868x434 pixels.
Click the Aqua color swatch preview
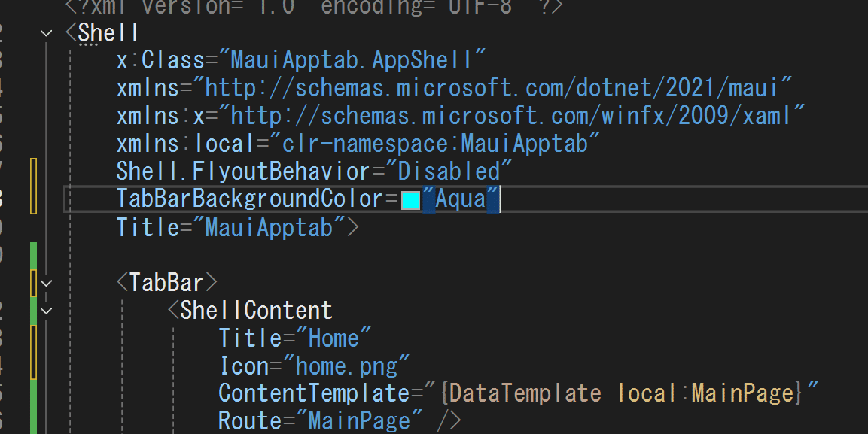pyautogui.click(x=410, y=201)
